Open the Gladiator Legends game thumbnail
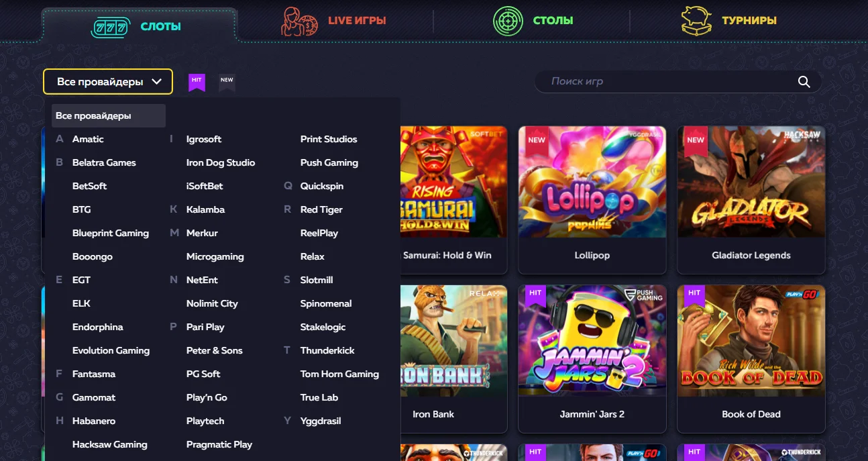 (x=751, y=182)
